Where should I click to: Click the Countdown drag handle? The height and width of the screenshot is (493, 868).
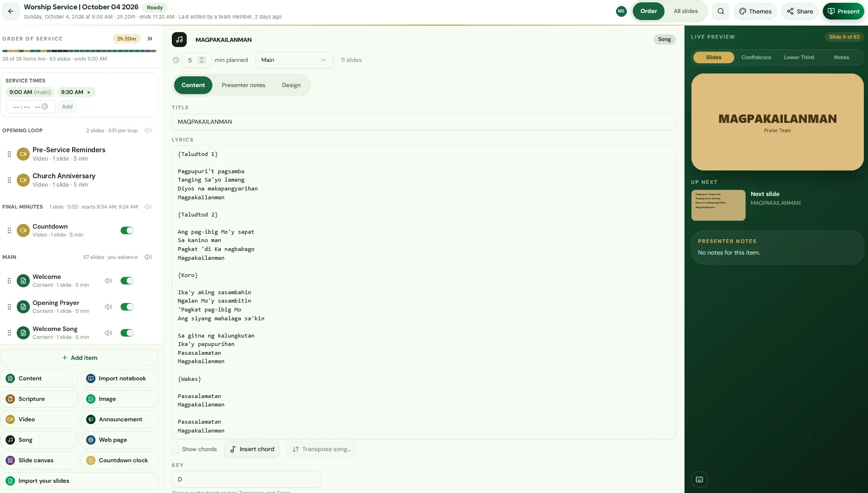tap(9, 230)
